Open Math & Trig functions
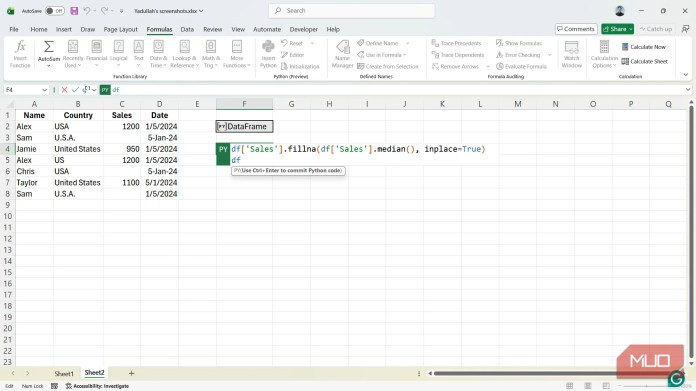 coord(211,54)
